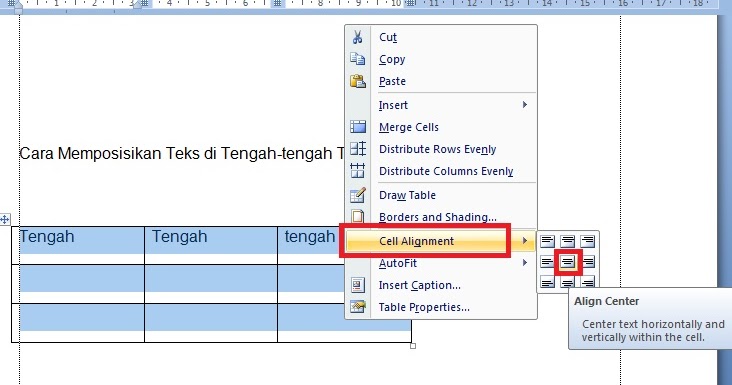Select the Align Bottom Right icon
The height and width of the screenshot is (385, 732).
pyautogui.click(x=587, y=282)
